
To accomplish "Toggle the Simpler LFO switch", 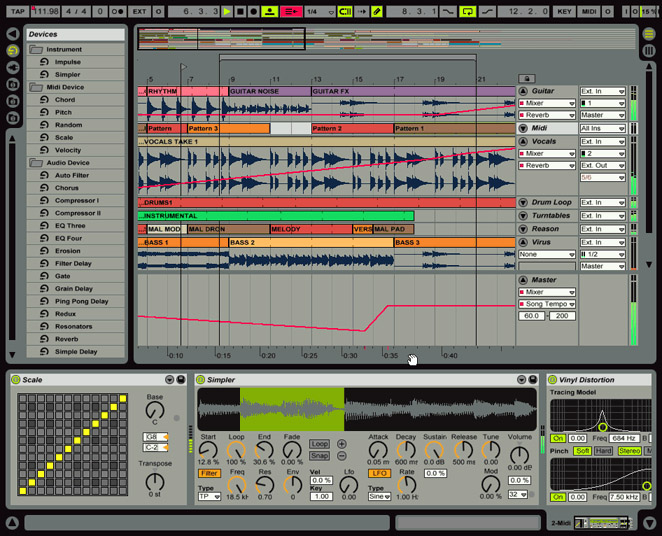I will point(379,473).
